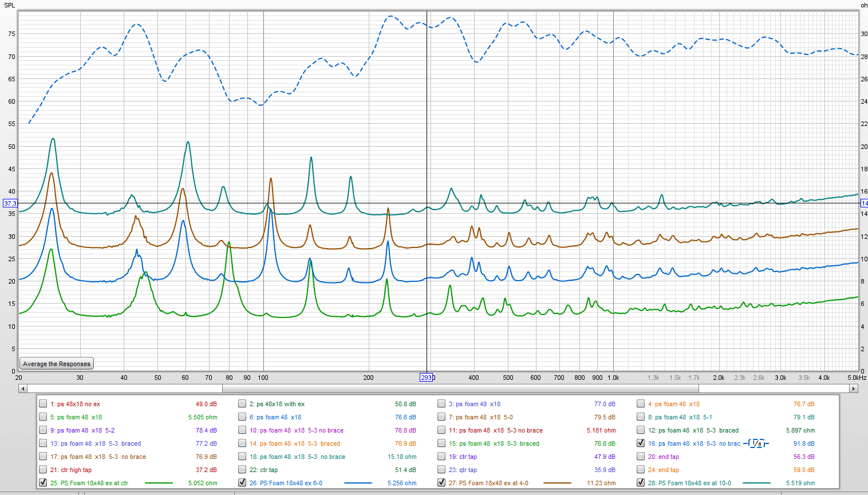
Task: Click the 1.0k label on frequency axis
Action: point(613,378)
